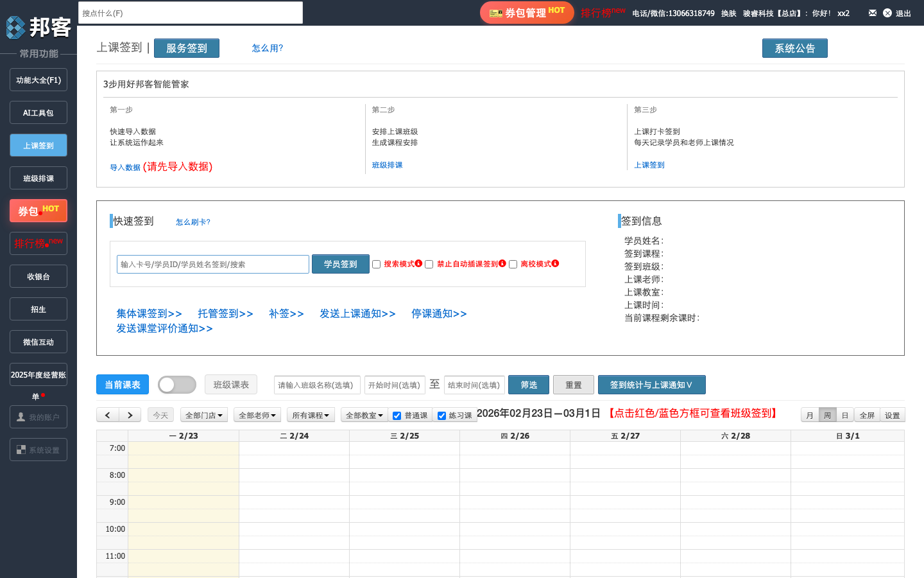Click the 学员签到 button
The width and height of the screenshot is (924, 578).
click(340, 264)
